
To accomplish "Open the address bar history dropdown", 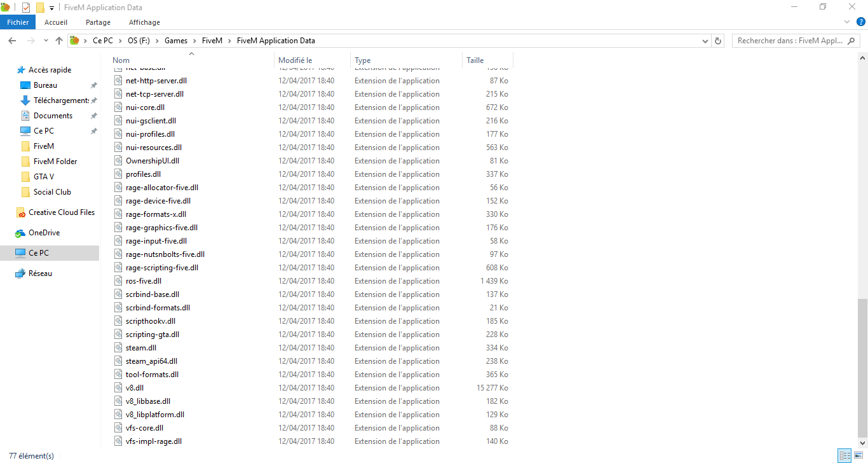I will click(705, 41).
